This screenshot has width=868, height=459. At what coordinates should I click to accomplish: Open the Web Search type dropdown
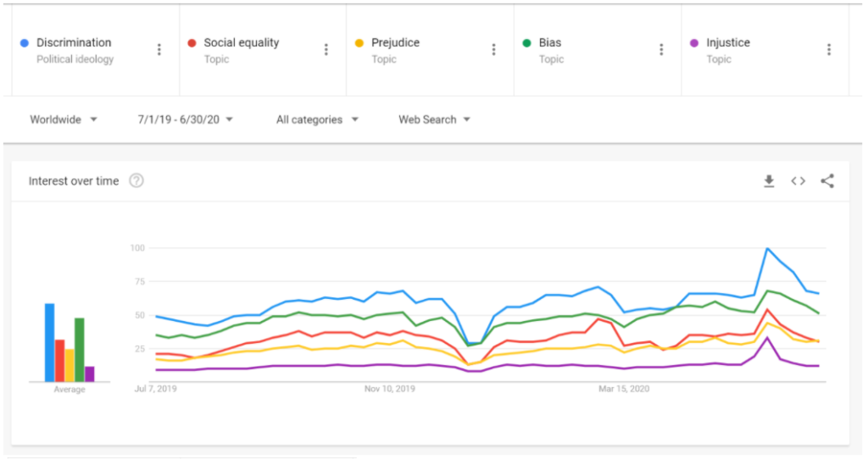(434, 119)
